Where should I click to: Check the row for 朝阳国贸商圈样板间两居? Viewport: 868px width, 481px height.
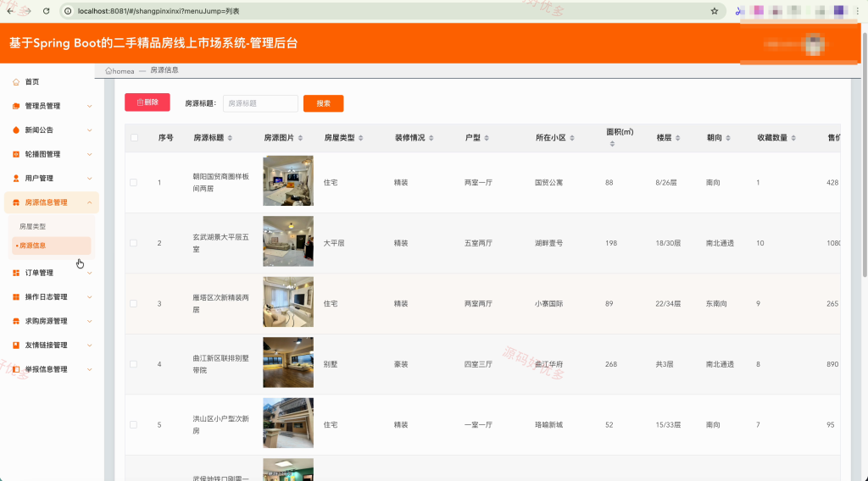point(133,182)
